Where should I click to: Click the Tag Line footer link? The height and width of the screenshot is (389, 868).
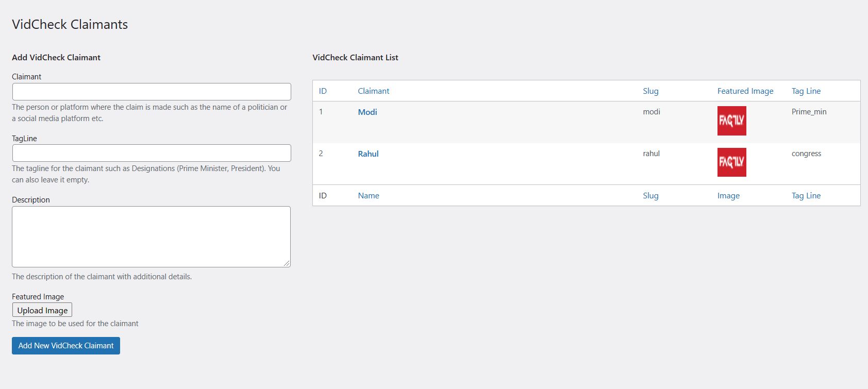pyautogui.click(x=806, y=195)
